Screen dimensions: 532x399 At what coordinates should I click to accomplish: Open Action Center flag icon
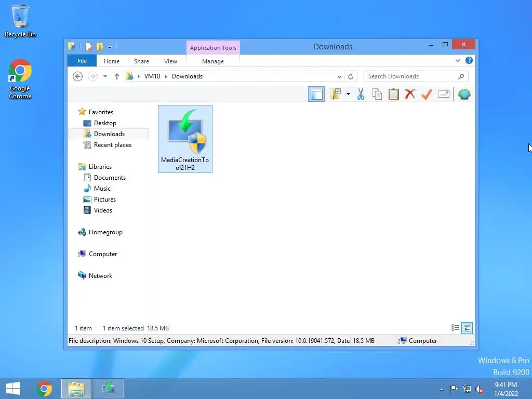point(454,389)
